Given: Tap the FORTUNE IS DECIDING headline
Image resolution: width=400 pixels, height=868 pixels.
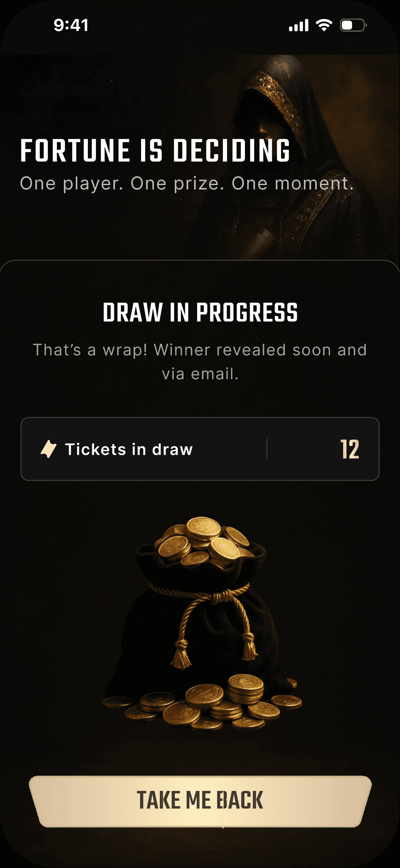Looking at the screenshot, I should point(155,150).
